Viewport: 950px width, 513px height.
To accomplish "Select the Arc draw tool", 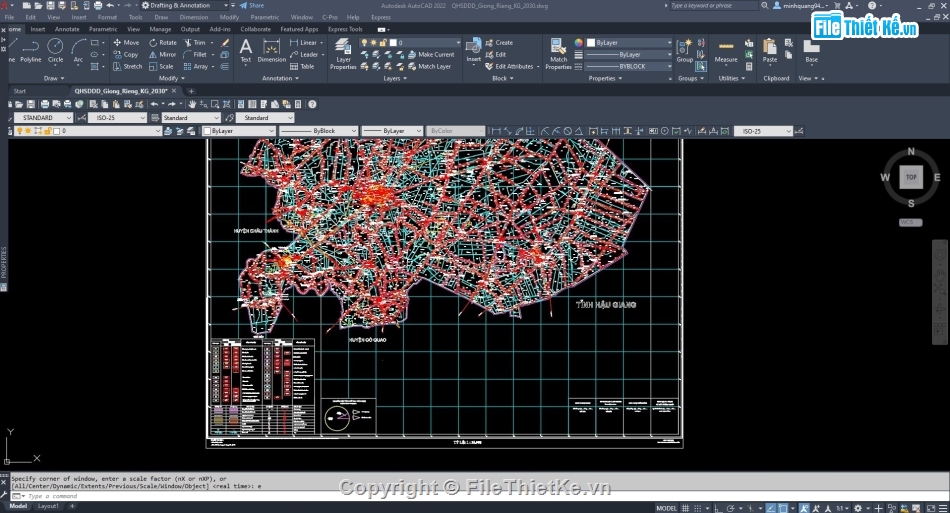I will click(x=78, y=50).
